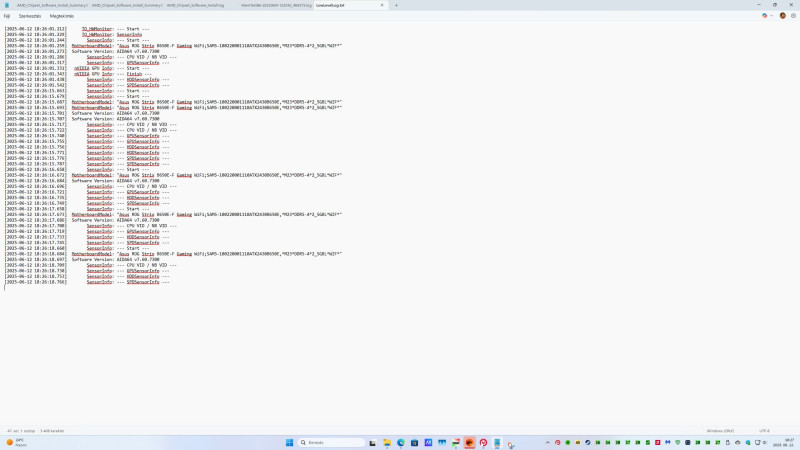This screenshot has width=800, height=450.
Task: Open the Windows Start menu
Action: pyautogui.click(x=289, y=442)
